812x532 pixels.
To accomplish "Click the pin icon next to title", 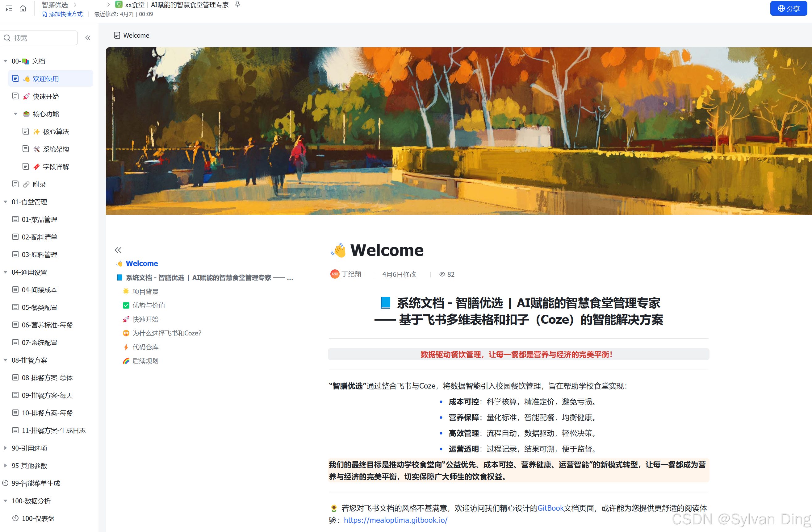I will pyautogui.click(x=238, y=4).
